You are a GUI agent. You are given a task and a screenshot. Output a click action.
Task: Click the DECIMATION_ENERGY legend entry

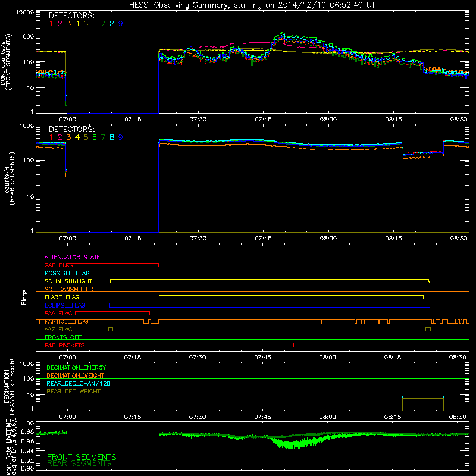(76, 368)
